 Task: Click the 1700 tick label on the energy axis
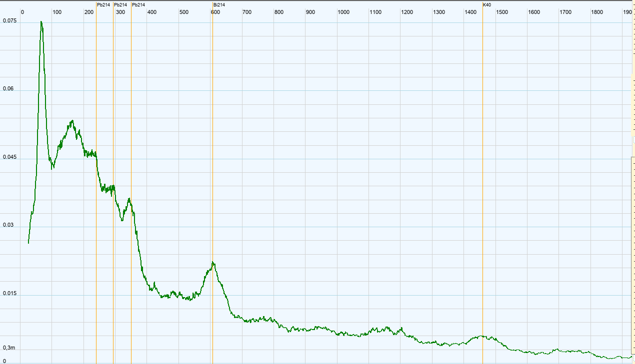point(565,12)
